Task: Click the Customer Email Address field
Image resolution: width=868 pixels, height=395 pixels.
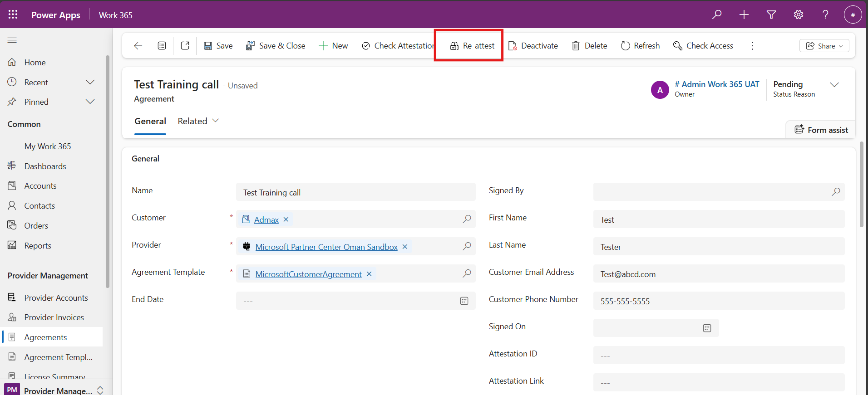Action: [x=718, y=274]
